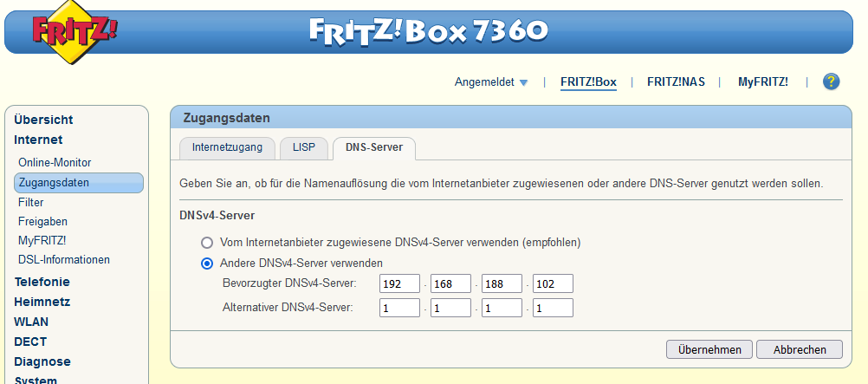The width and height of the screenshot is (868, 384).
Task: Click preferred DNS fourth octet field 102
Action: pos(553,283)
